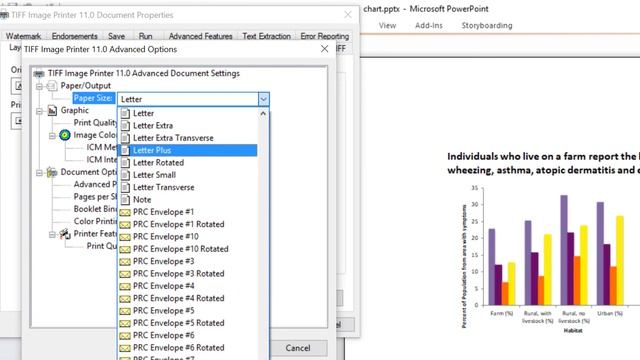The width and height of the screenshot is (640, 360).
Task: Close the Advanced Options dialog
Action: pos(324,49)
